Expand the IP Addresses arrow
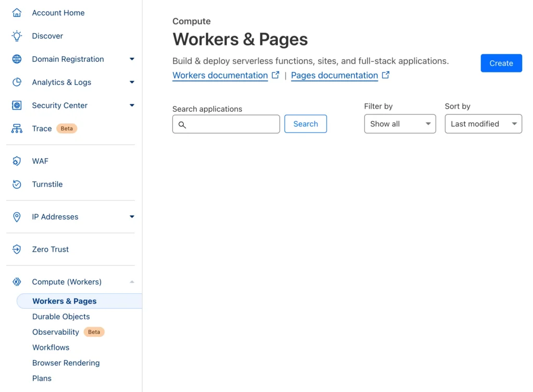The height and width of the screenshot is (392, 533). click(132, 216)
